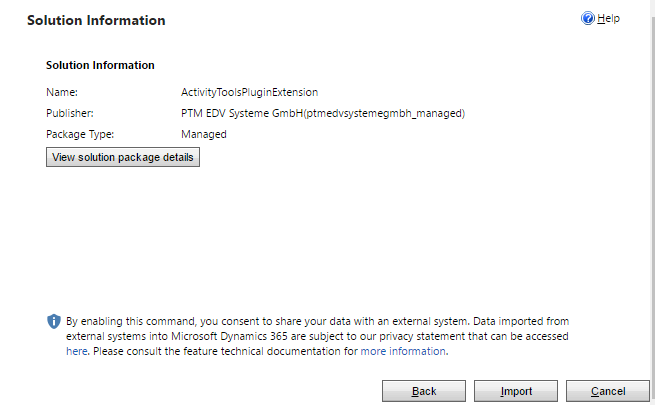655x405 pixels.
Task: Click the shield privacy notice icon
Action: pos(54,322)
